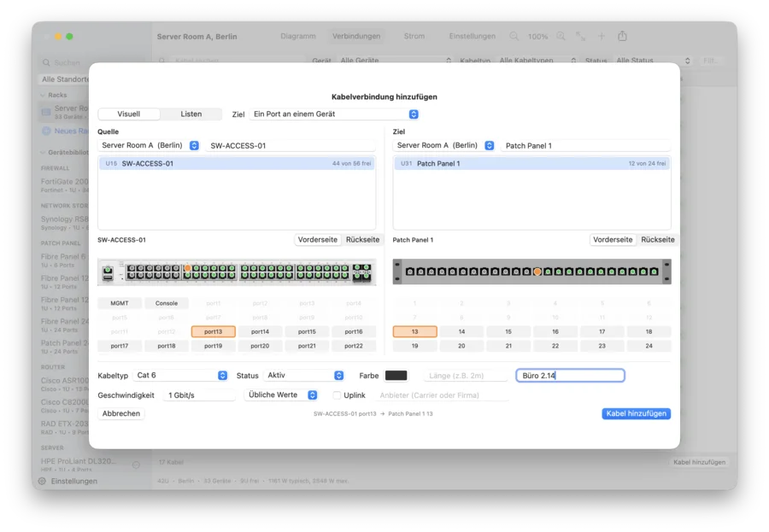
Task: Open the Ziel type dropdown
Action: tap(336, 114)
